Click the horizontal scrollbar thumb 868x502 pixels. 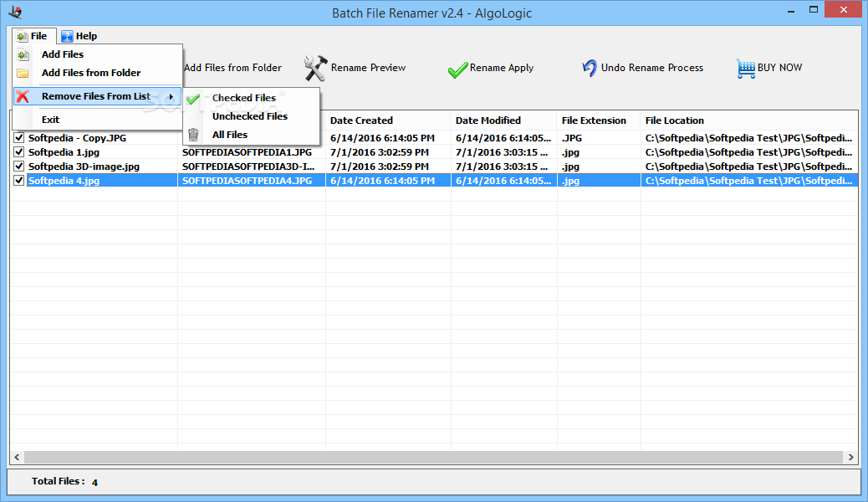(433, 457)
